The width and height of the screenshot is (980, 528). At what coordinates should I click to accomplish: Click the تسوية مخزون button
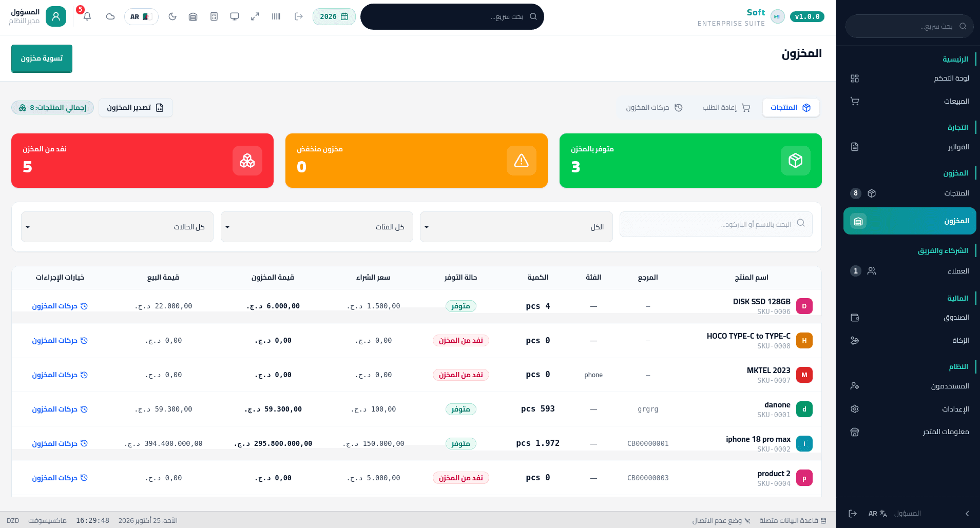(42, 58)
